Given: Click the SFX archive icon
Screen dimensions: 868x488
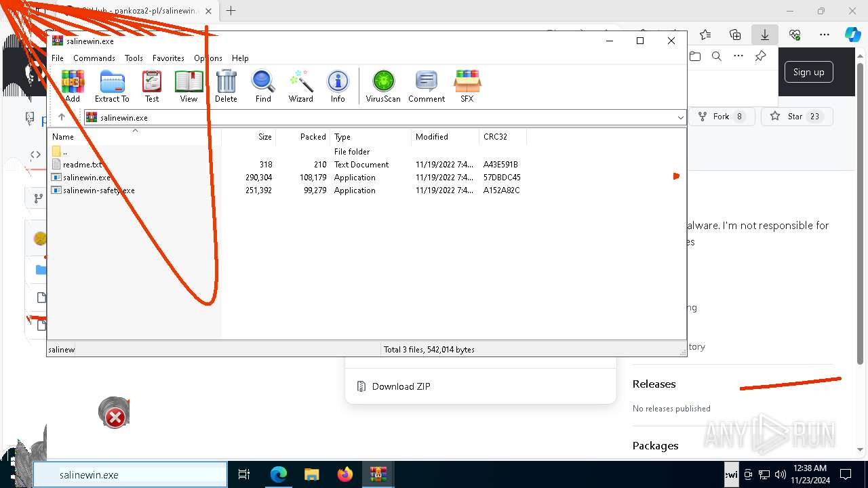Looking at the screenshot, I should 467,86.
